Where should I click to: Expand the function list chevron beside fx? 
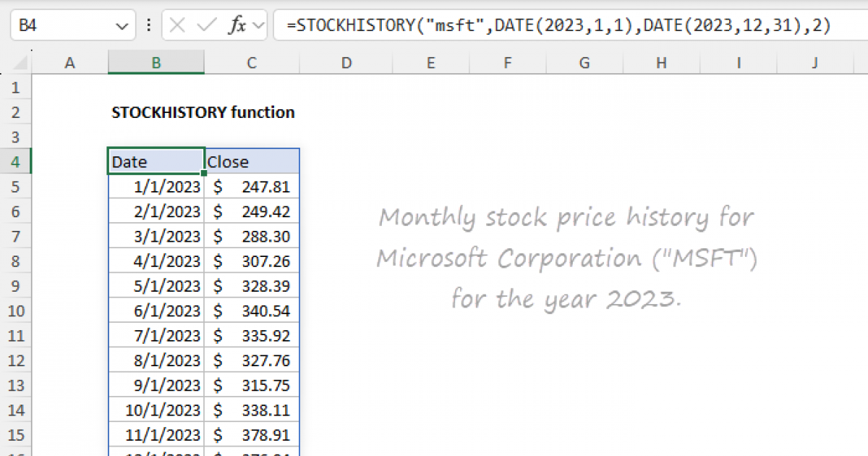point(259,26)
